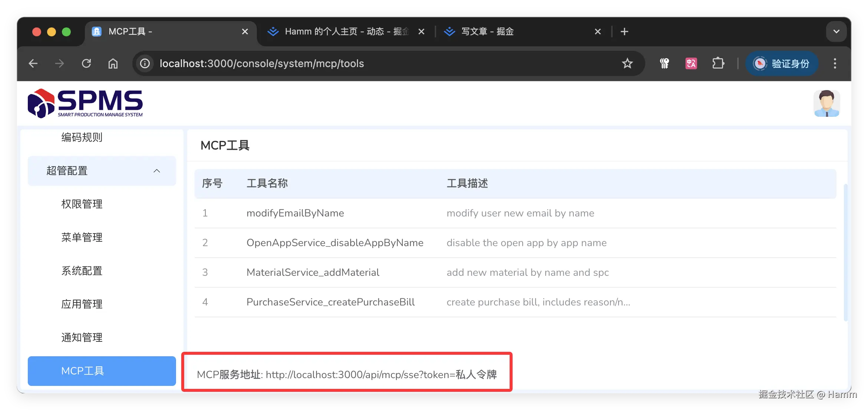Click the 验证身份 button
This screenshot has height=410, width=868.
click(x=782, y=63)
